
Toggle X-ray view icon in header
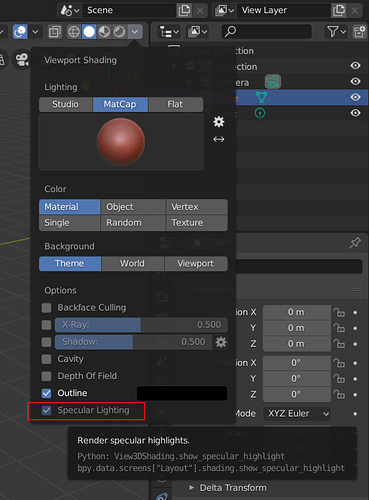pos(55,32)
